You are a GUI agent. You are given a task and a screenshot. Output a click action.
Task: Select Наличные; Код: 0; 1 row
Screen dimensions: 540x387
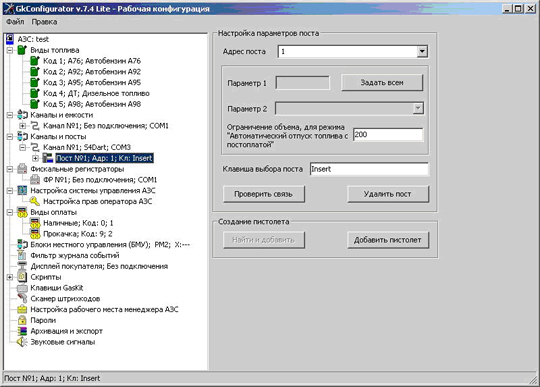(78, 223)
